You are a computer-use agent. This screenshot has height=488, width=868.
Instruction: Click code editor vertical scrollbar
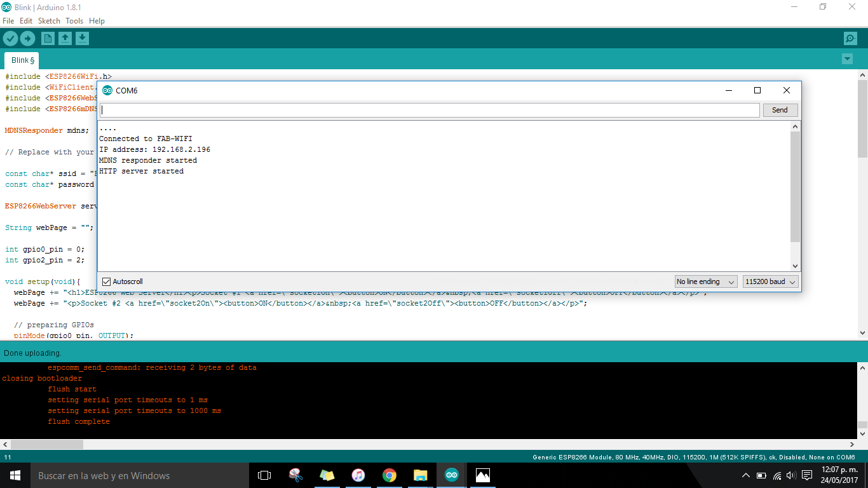tap(862, 205)
